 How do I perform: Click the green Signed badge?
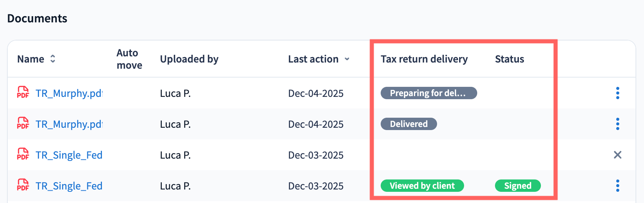[517, 186]
